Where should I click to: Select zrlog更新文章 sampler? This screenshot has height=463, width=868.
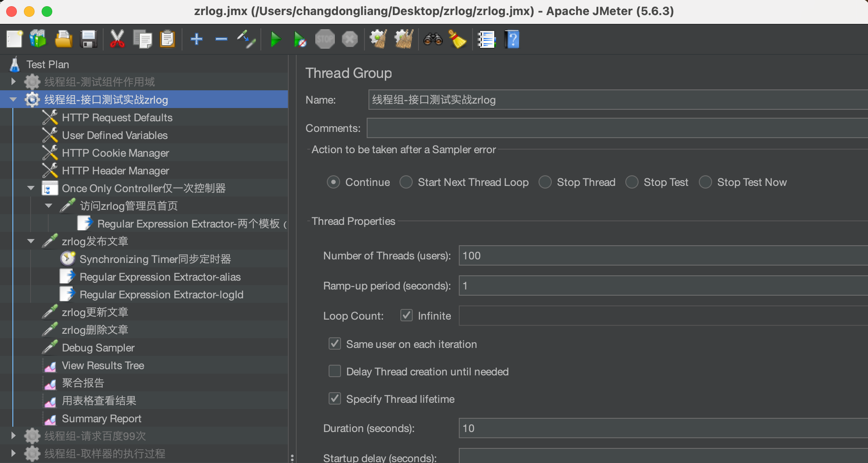95,312
